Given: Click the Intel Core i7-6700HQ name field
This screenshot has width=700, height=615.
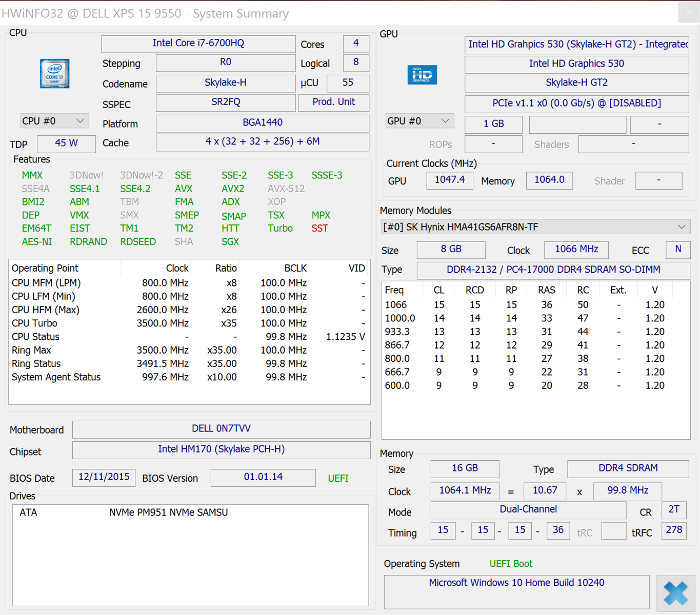Looking at the screenshot, I should (x=198, y=44).
